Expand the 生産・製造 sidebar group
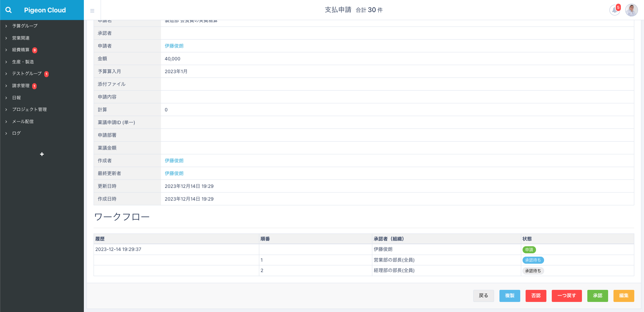Image resolution: width=644 pixels, height=312 pixels. tap(23, 62)
